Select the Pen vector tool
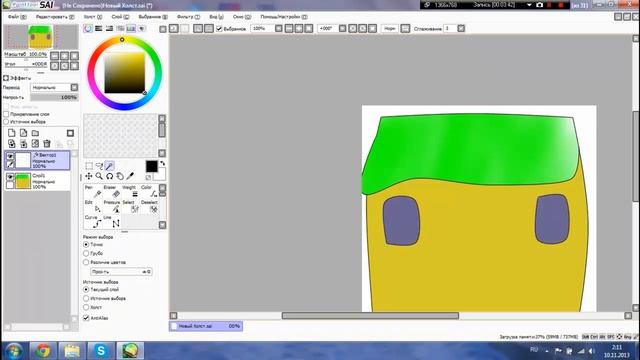This screenshot has height=360, width=640. pyautogui.click(x=93, y=192)
